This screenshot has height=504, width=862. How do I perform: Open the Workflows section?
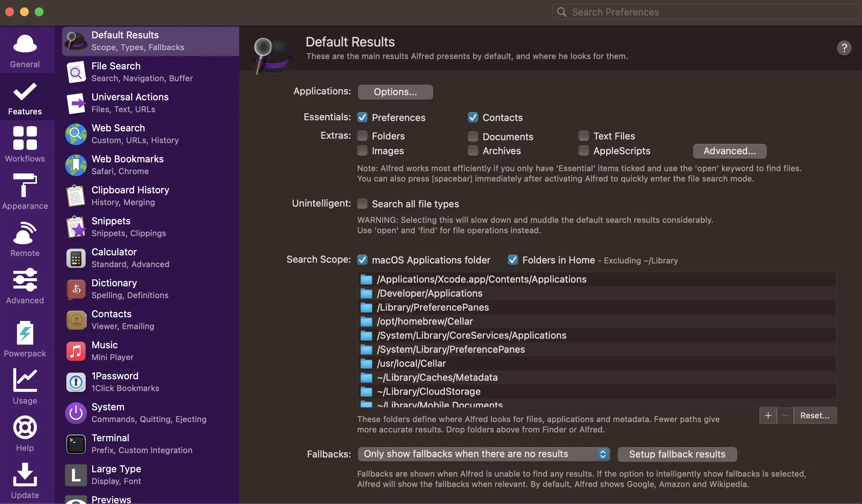point(25,144)
